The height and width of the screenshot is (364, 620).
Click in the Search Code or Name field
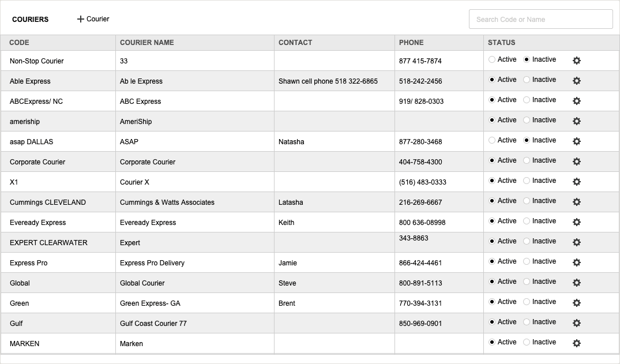point(540,19)
